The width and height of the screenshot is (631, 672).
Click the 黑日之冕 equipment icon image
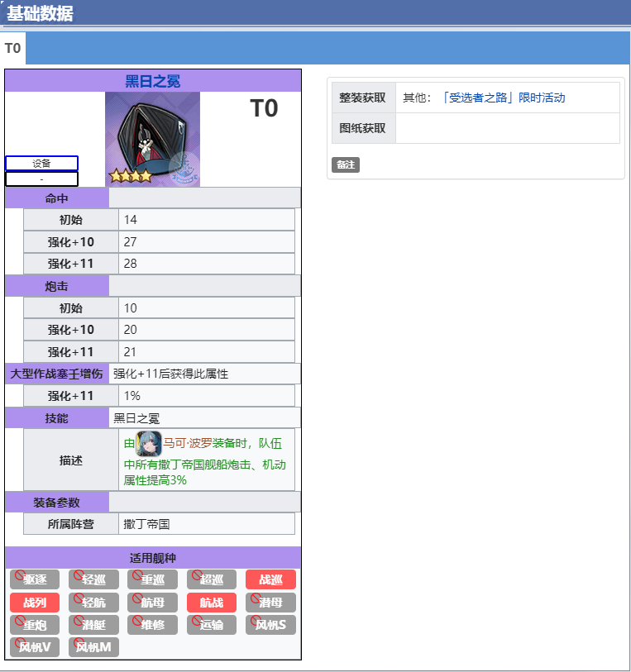[x=152, y=139]
